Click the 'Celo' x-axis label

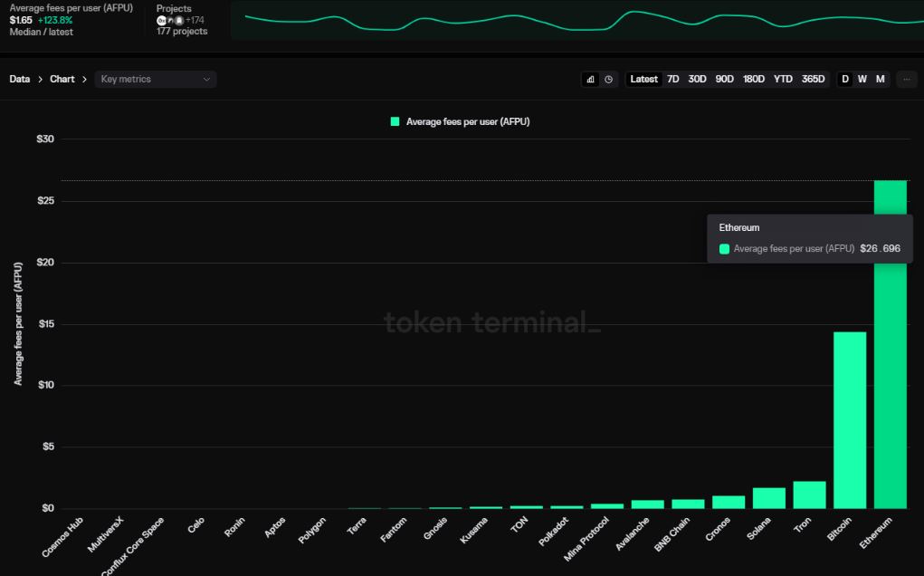coord(196,525)
